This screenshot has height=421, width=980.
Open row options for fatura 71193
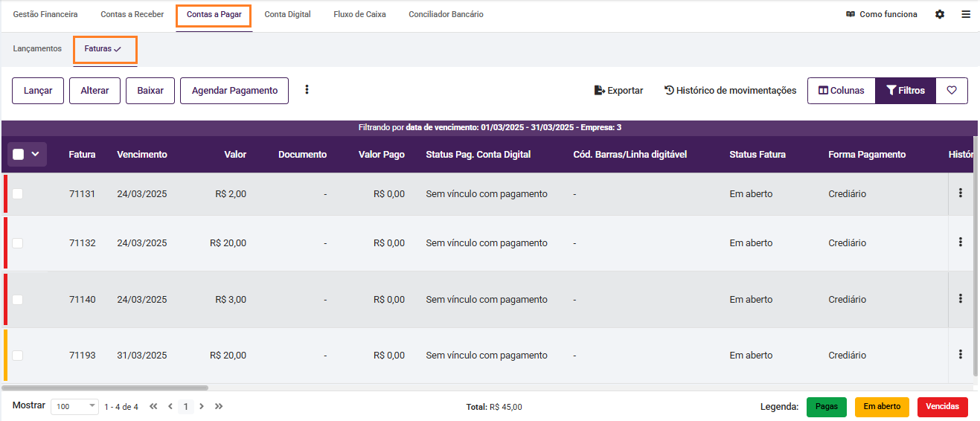coord(961,355)
